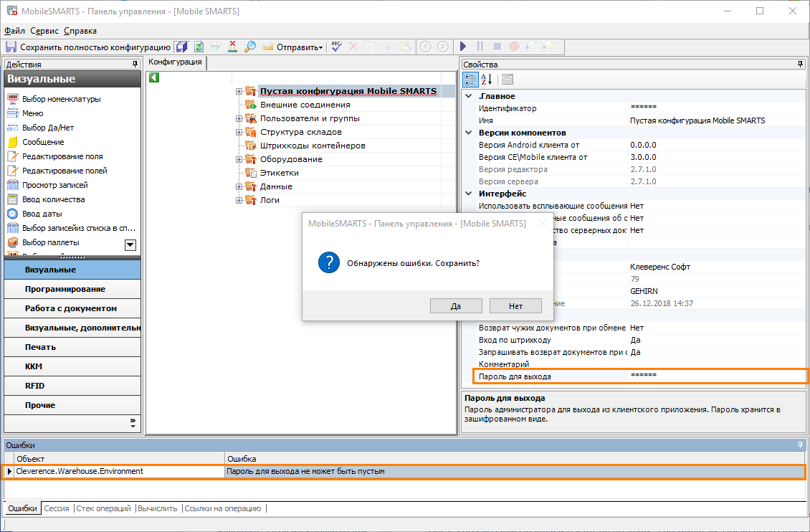Image resolution: width=810 pixels, height=532 pixels.
Task: Switch to the Вычислить tab
Action: pos(158,508)
